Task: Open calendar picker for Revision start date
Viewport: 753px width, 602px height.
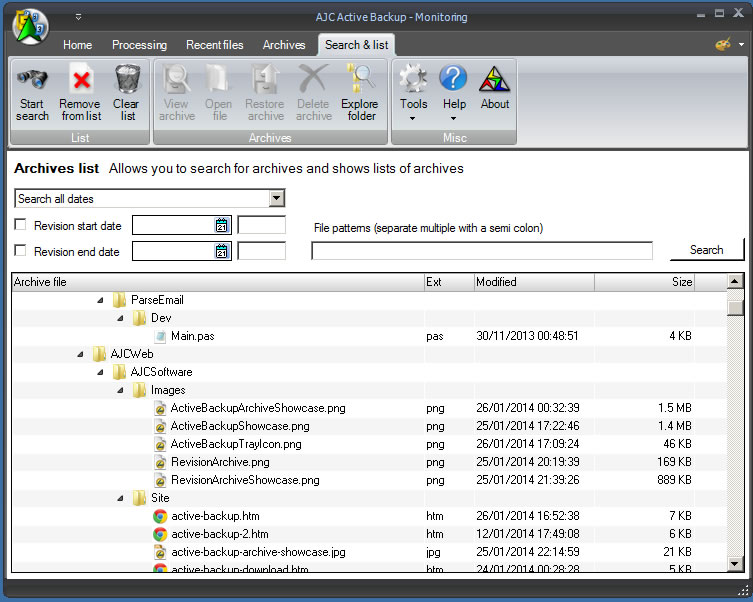Action: tap(221, 225)
